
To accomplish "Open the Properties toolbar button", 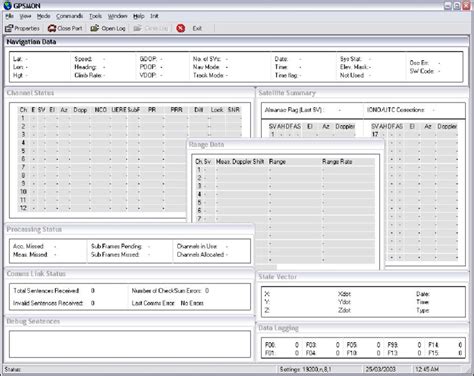I will click(x=22, y=28).
